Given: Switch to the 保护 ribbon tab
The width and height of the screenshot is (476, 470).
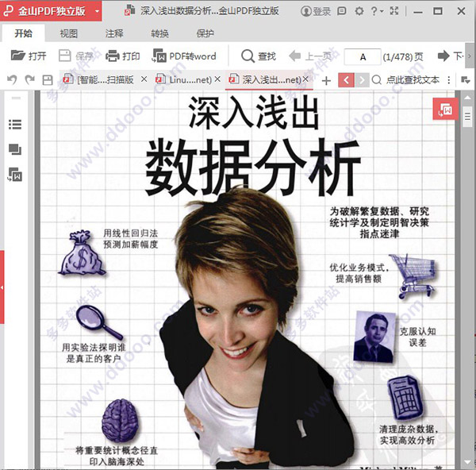Looking at the screenshot, I should [205, 33].
